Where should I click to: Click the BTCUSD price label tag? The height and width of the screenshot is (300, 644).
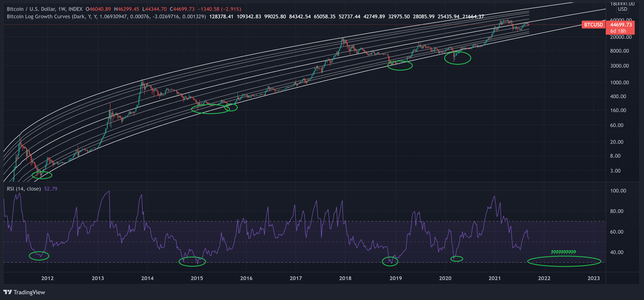[x=593, y=25]
